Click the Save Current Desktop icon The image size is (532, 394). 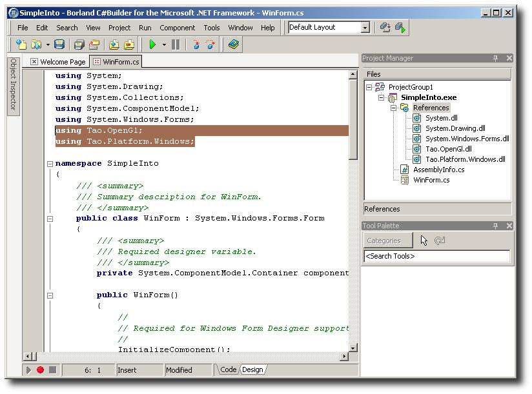(x=385, y=28)
